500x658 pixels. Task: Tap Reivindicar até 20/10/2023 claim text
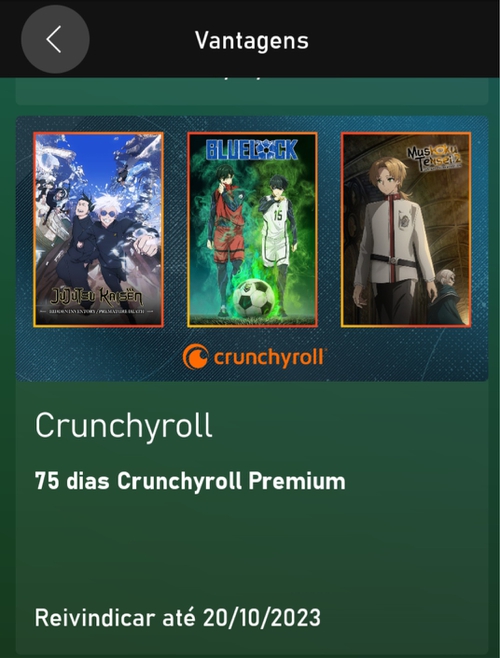[178, 618]
